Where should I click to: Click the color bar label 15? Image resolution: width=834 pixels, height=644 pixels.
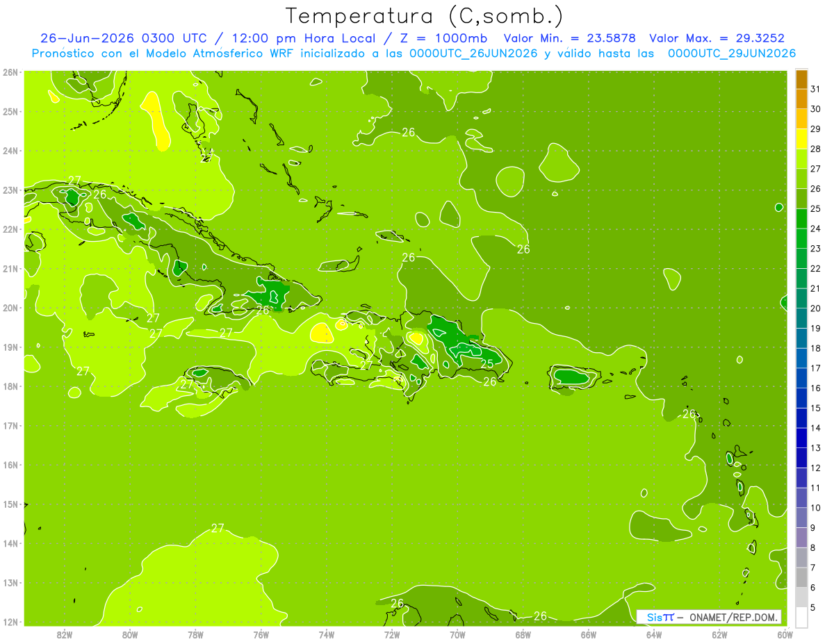pyautogui.click(x=816, y=408)
